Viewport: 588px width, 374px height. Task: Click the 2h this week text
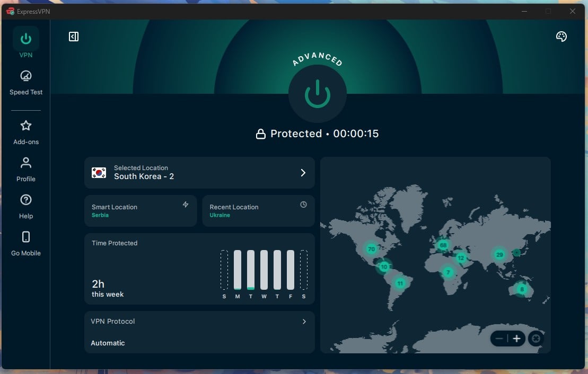point(108,289)
